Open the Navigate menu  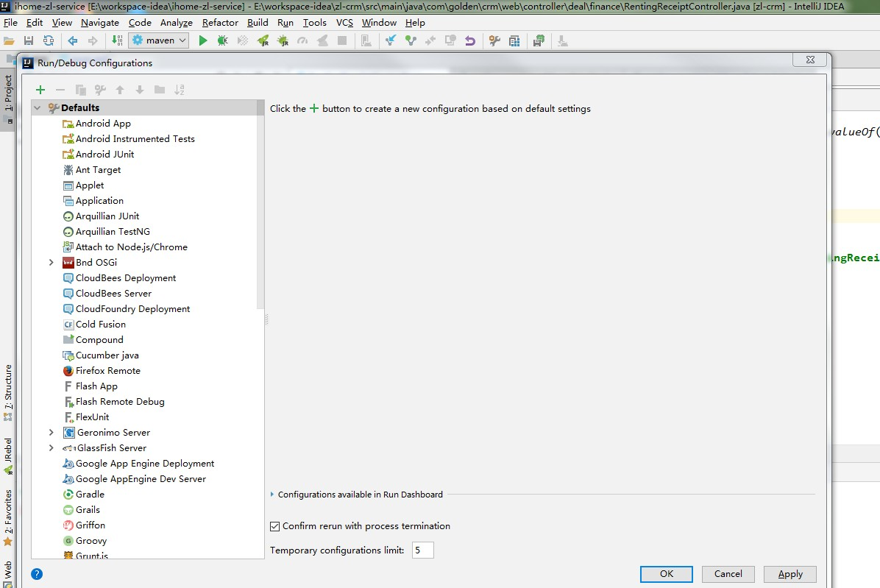point(100,22)
